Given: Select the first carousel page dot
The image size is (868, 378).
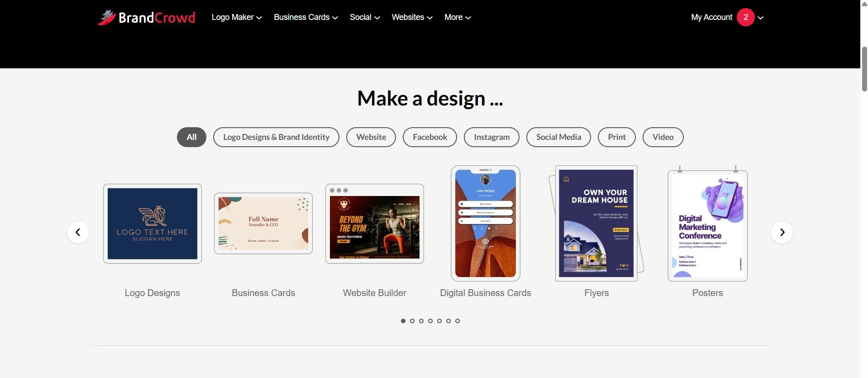Looking at the screenshot, I should (403, 321).
